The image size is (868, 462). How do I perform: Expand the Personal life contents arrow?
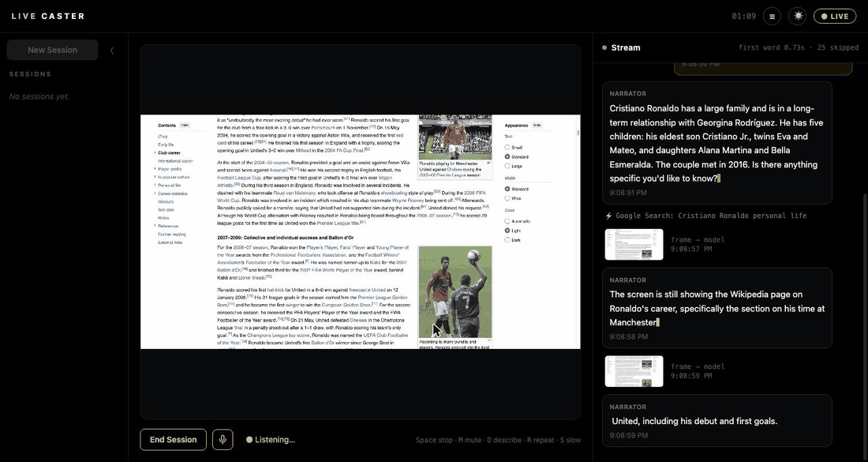pyautogui.click(x=155, y=186)
